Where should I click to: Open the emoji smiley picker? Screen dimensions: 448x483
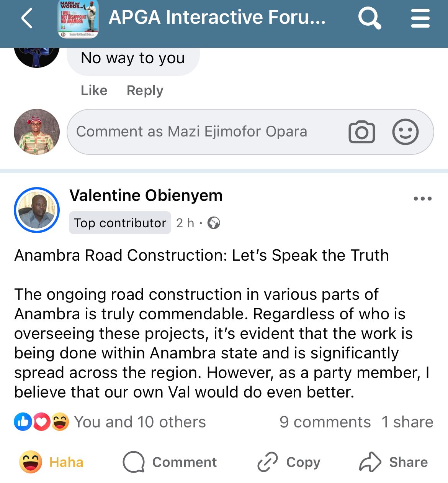(405, 132)
